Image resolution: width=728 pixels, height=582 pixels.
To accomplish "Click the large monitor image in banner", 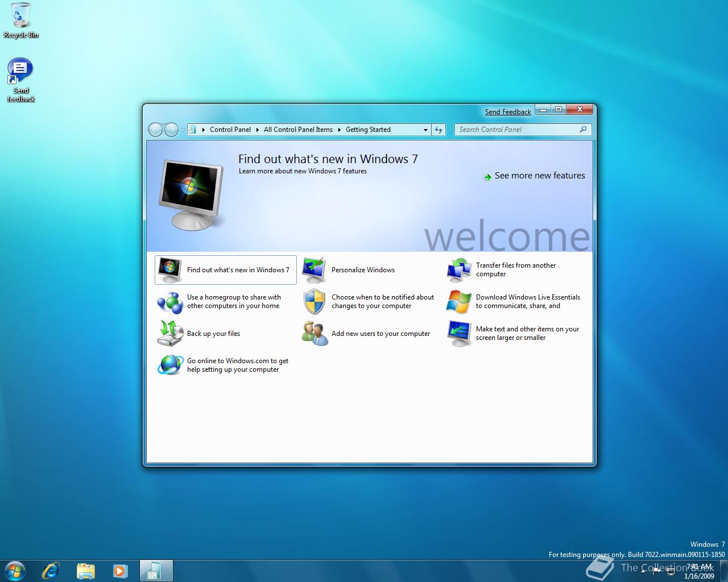I will pos(190,194).
